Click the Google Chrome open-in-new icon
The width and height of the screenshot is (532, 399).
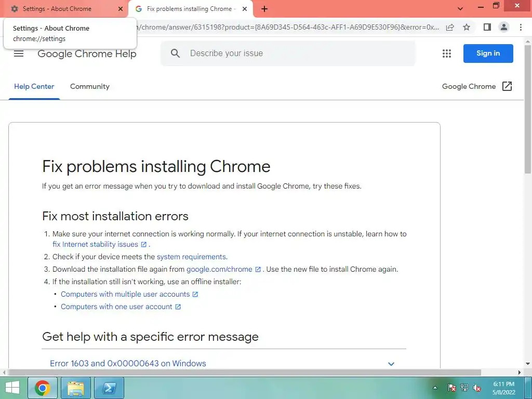(x=507, y=87)
